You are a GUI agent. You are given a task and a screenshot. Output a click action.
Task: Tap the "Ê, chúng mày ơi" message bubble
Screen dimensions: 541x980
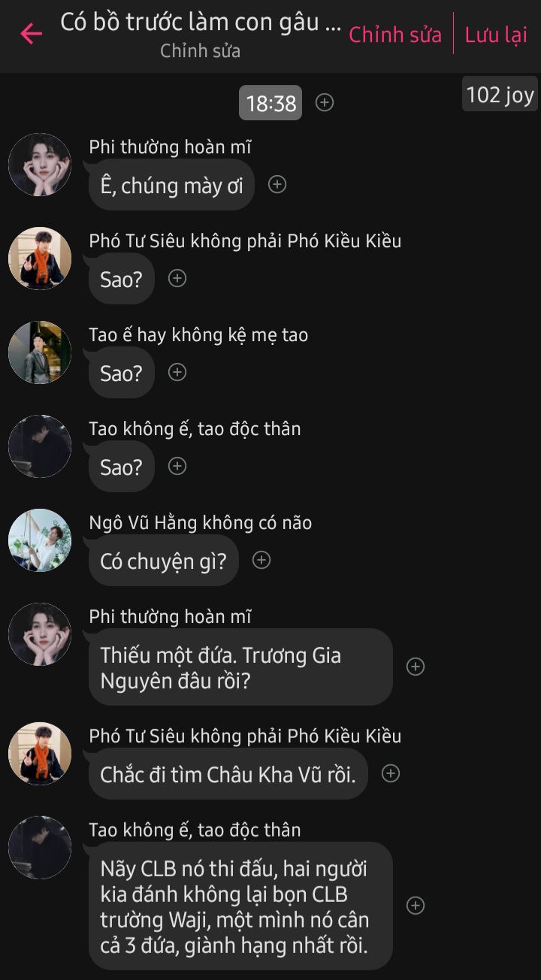coord(171,185)
